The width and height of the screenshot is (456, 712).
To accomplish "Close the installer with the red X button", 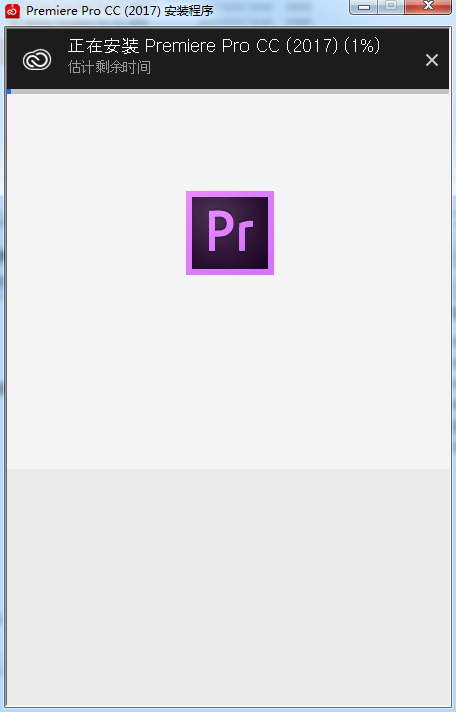I will 428,6.
